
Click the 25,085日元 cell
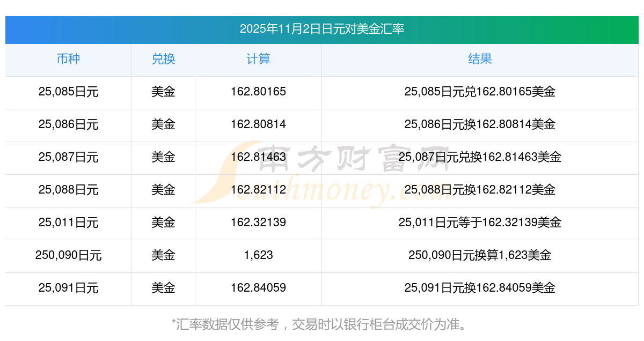(x=68, y=92)
